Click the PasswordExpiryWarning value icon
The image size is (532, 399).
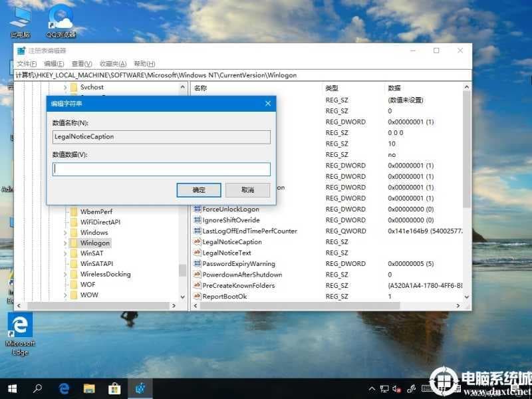197,263
